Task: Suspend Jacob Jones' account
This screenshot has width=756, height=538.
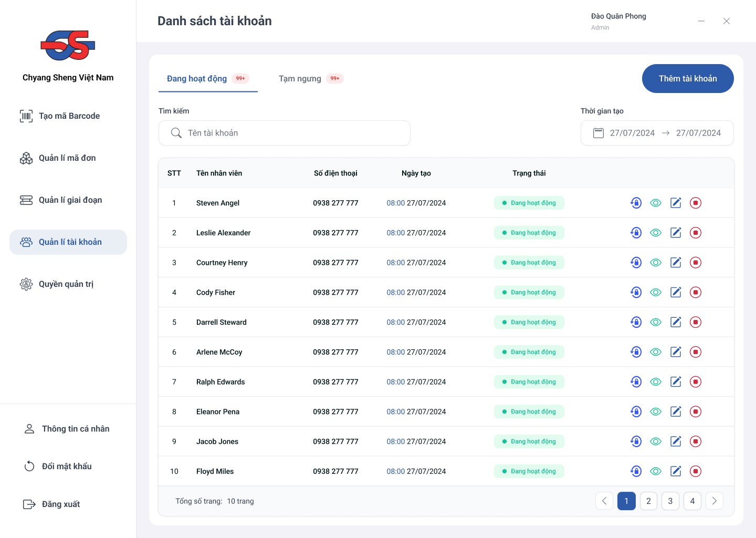Action: tap(696, 441)
